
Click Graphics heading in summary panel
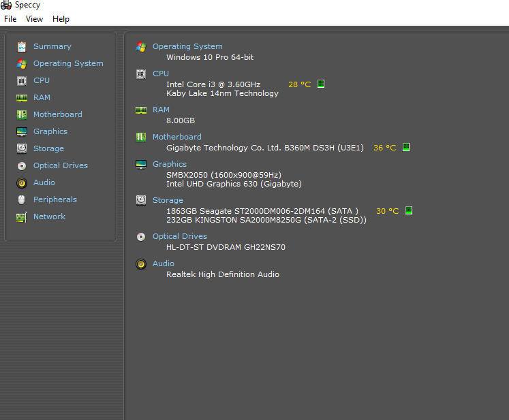170,164
